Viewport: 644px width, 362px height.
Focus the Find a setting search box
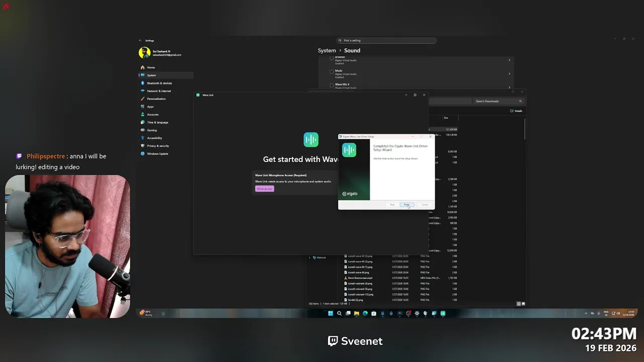pyautogui.click(x=386, y=40)
